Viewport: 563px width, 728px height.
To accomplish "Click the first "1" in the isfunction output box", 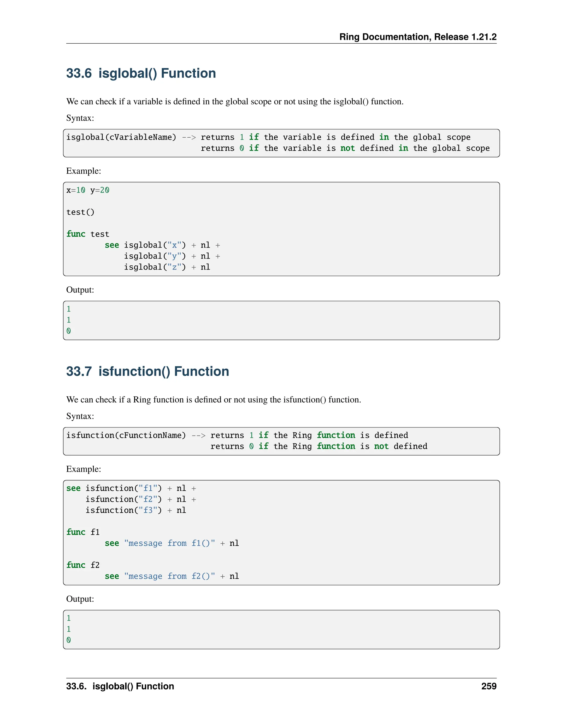I will [x=69, y=618].
